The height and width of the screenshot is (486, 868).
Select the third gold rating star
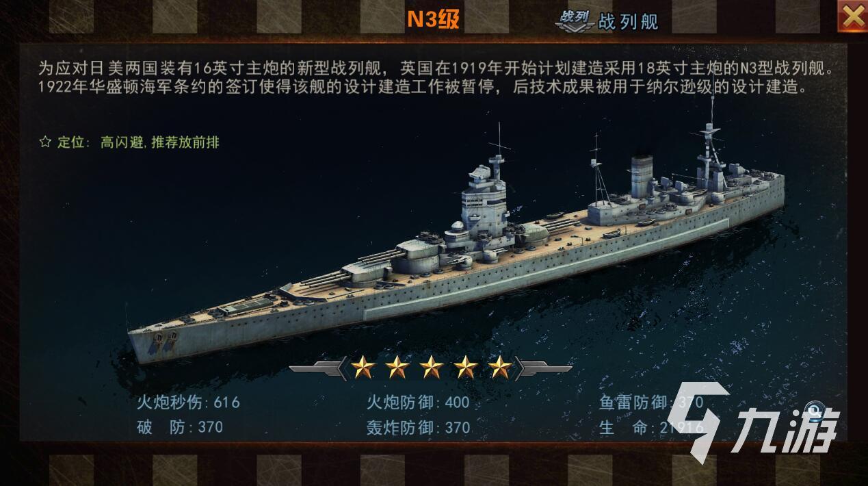[x=431, y=368]
